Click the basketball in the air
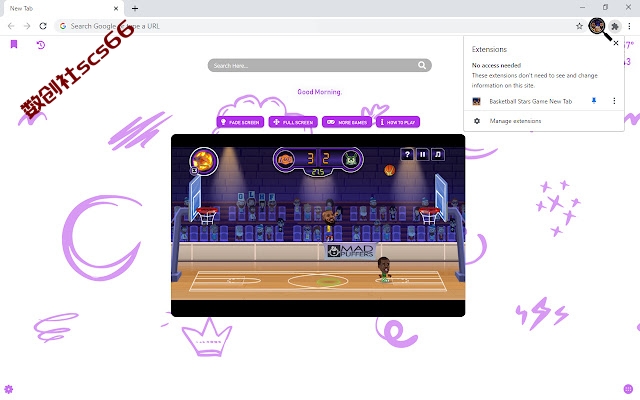This screenshot has height=400, width=640. (x=390, y=170)
